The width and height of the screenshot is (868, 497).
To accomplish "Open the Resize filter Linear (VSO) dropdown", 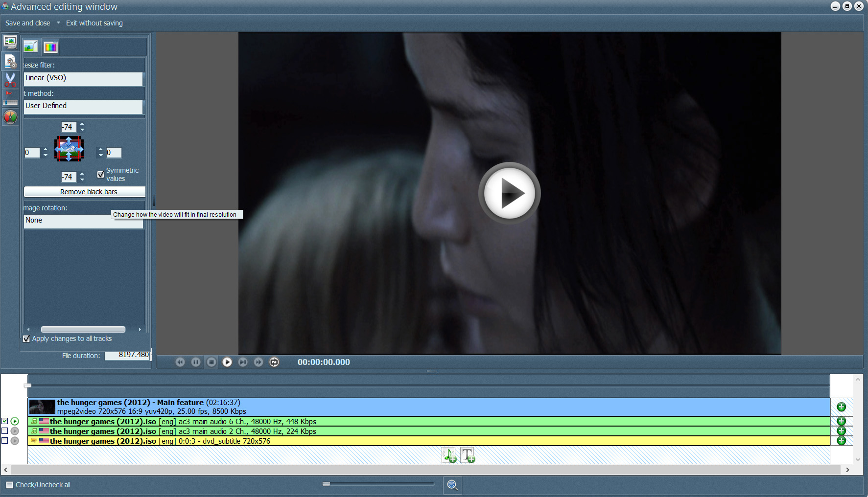I will tap(83, 78).
